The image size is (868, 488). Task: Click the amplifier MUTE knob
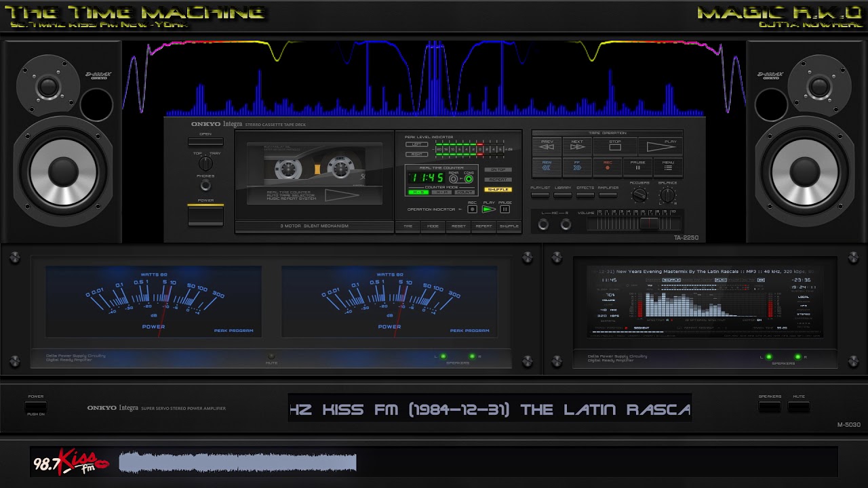271,356
